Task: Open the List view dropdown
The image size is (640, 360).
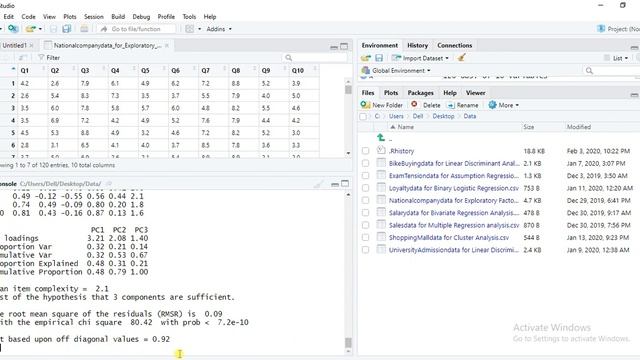Action: (617, 58)
